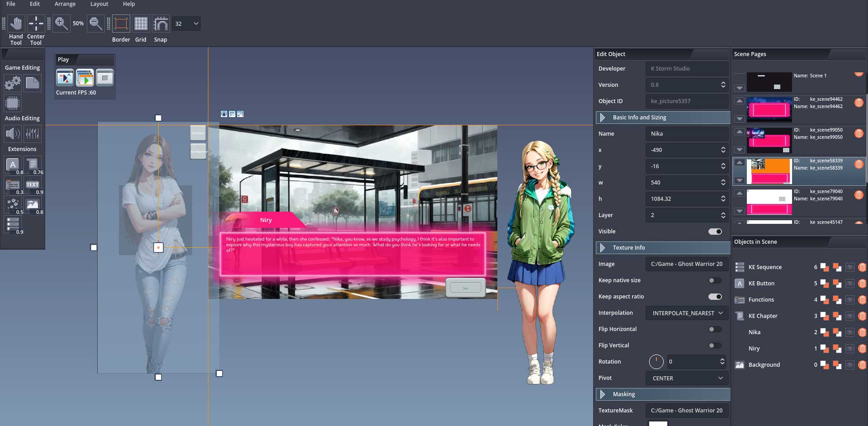Open the Layout menu
Viewport: 868px width, 426px height.
pos(99,4)
